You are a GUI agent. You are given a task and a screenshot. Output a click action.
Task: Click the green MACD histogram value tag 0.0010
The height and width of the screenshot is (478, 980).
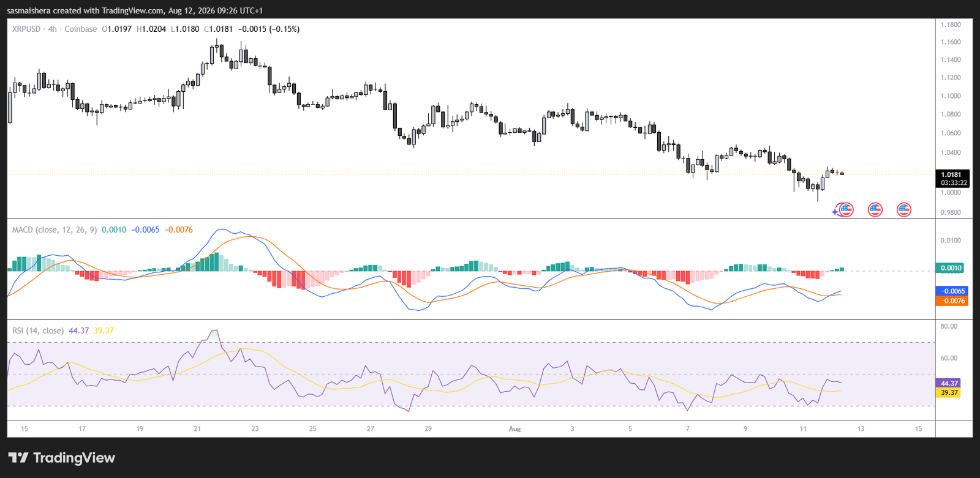[x=951, y=267]
